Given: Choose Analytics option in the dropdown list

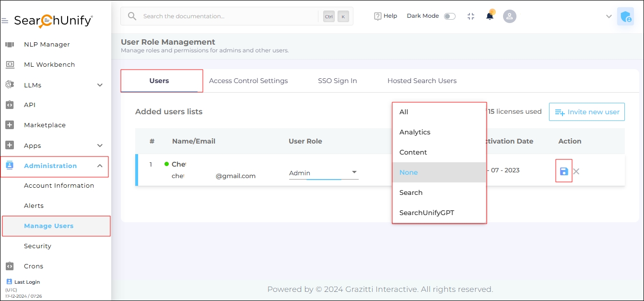Looking at the screenshot, I should [x=415, y=132].
